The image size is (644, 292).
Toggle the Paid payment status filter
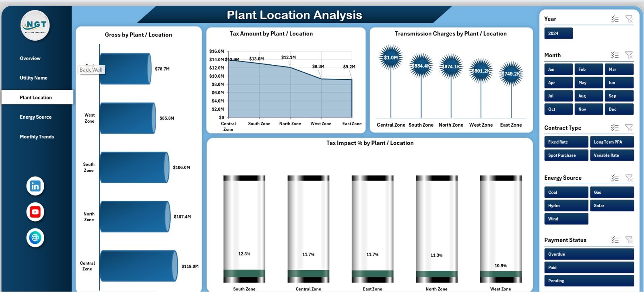588,267
